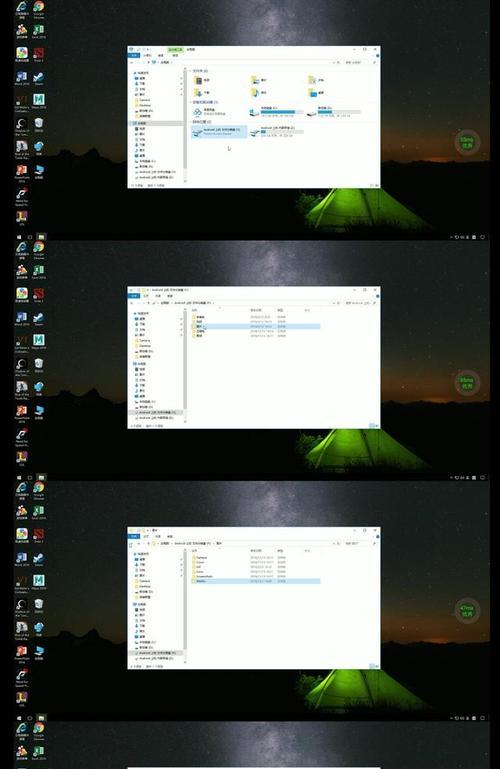Switch to the green Drive Tools ribbon tab

[x=175, y=50]
